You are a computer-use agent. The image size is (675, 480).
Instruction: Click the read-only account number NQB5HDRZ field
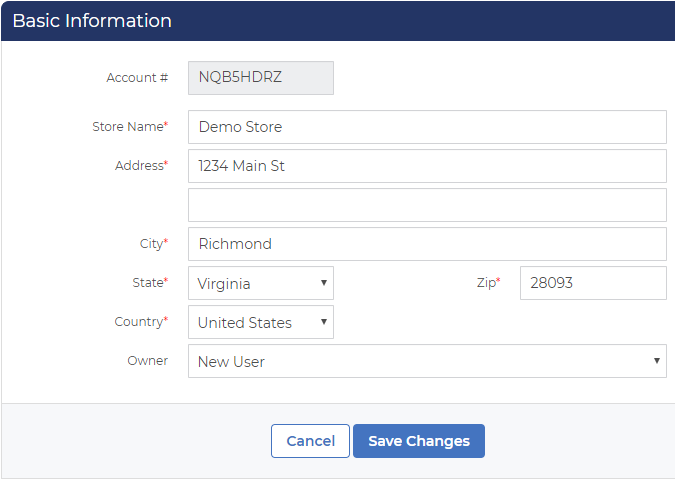tap(260, 78)
